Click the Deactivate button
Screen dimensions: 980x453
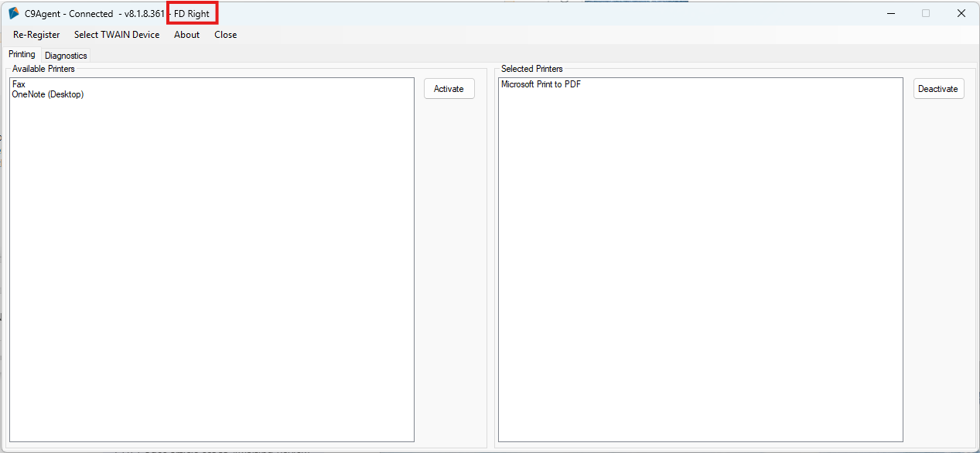click(938, 89)
